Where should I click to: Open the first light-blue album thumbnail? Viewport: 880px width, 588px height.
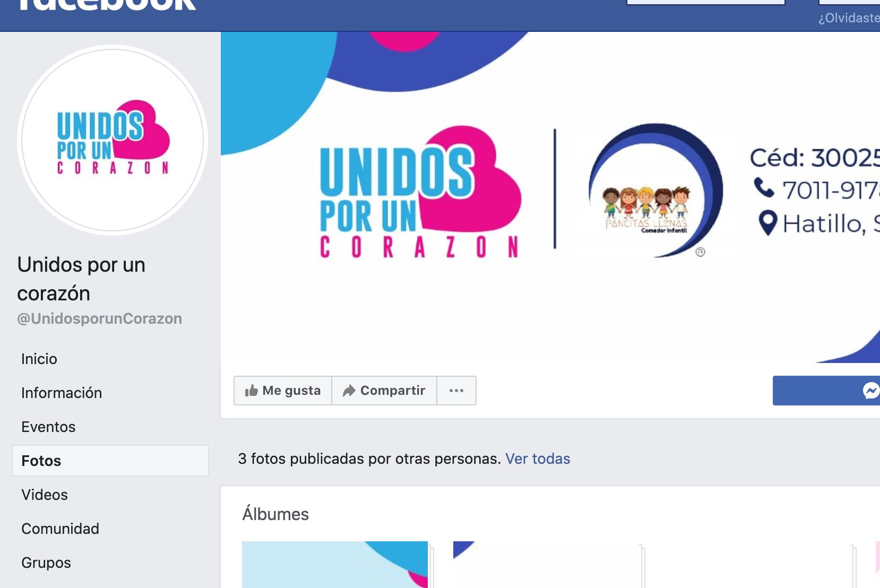point(335,565)
